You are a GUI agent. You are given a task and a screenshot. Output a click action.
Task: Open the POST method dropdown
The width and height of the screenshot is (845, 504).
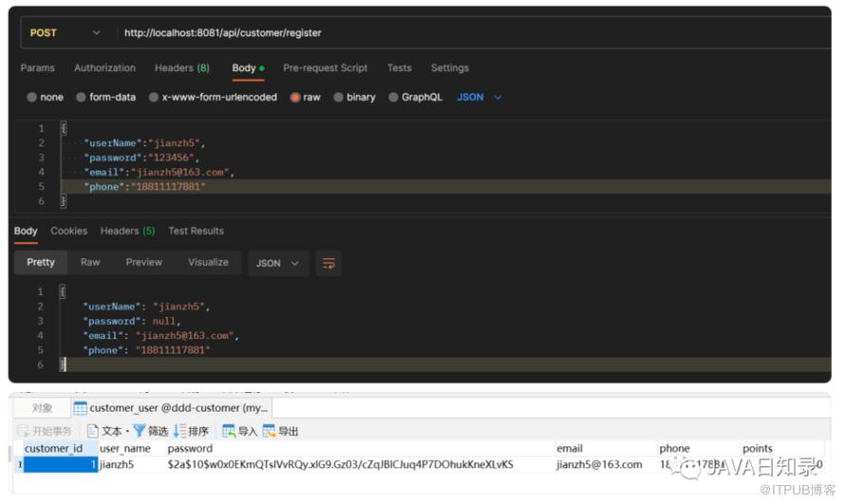tap(66, 33)
